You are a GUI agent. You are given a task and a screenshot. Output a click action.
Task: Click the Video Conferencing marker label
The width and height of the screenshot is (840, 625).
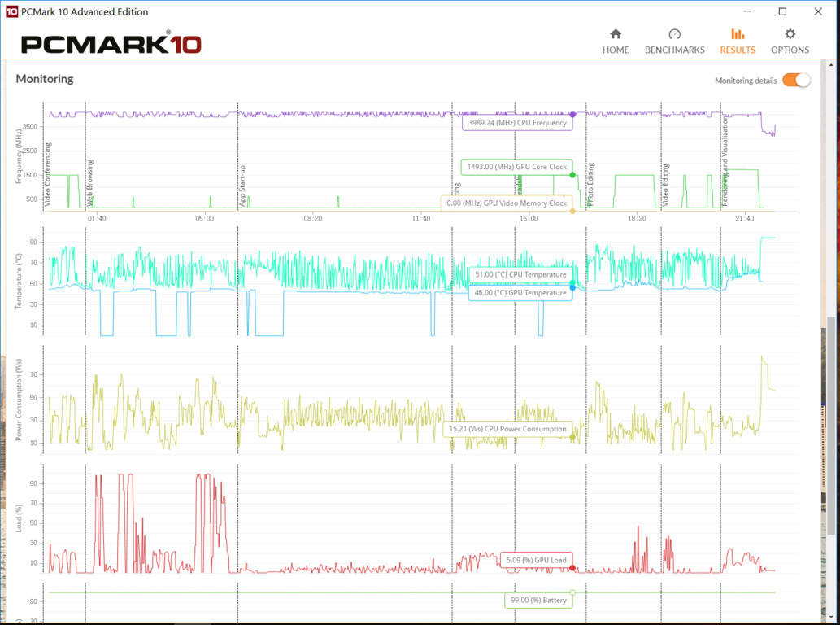coord(48,174)
